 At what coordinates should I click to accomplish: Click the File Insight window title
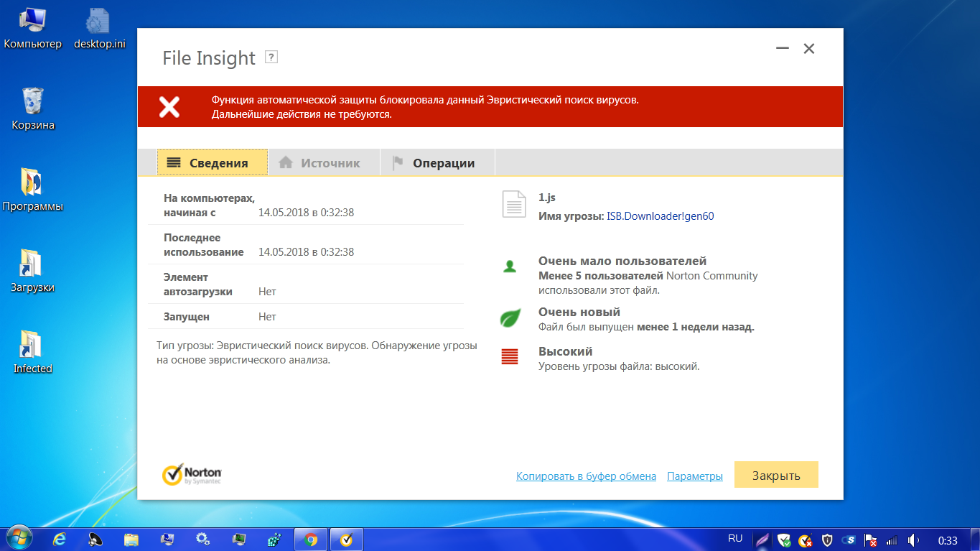(209, 57)
